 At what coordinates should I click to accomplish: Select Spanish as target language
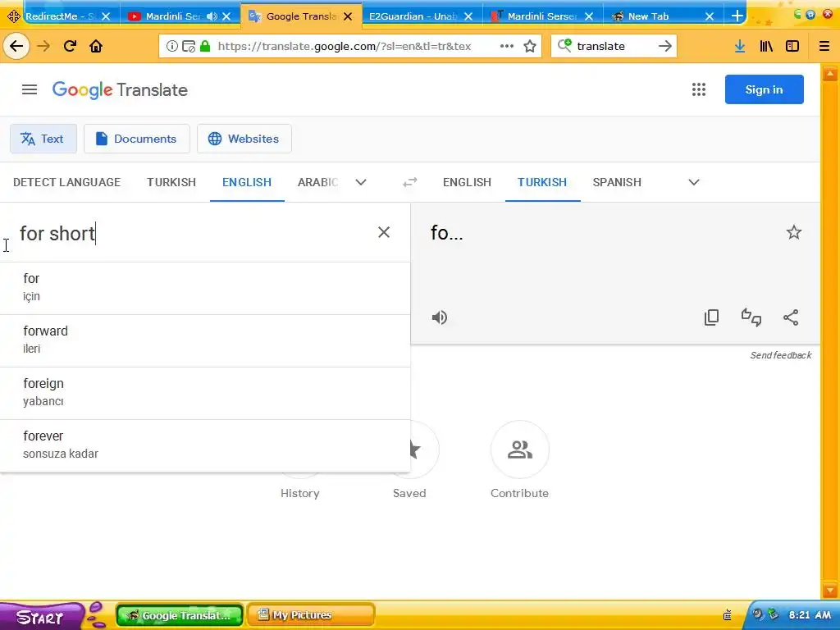click(617, 182)
